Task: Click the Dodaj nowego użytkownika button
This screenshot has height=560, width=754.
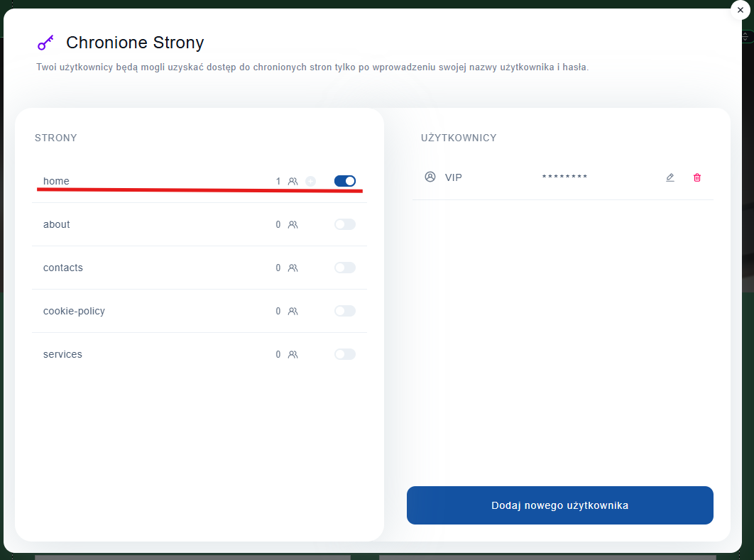Action: coord(559,505)
